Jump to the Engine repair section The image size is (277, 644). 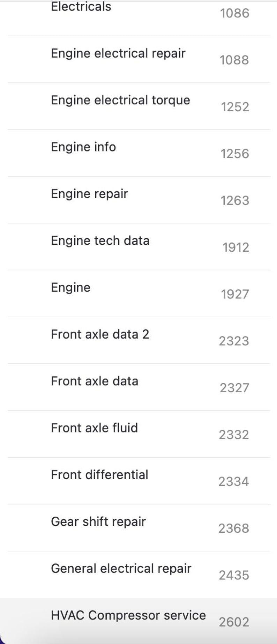click(89, 194)
